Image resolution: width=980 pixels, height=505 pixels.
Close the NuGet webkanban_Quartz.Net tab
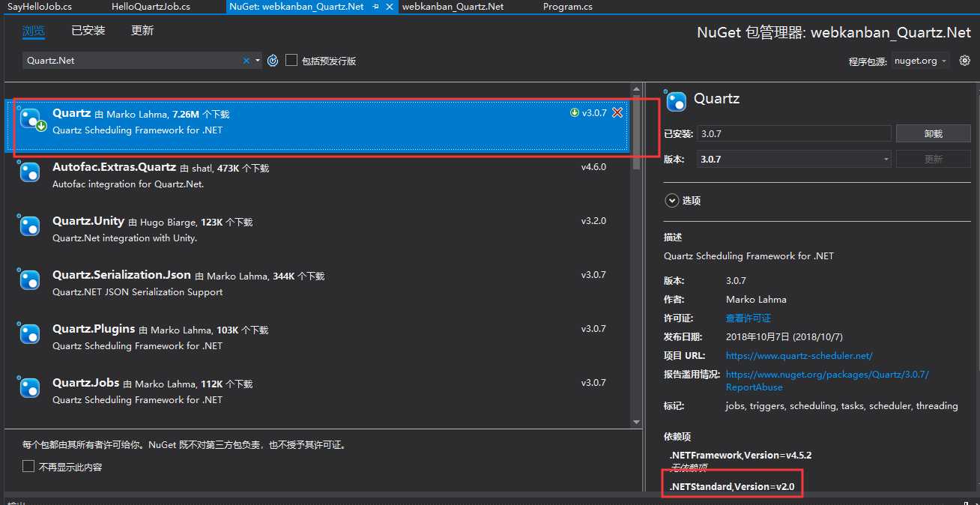pyautogui.click(x=391, y=6)
